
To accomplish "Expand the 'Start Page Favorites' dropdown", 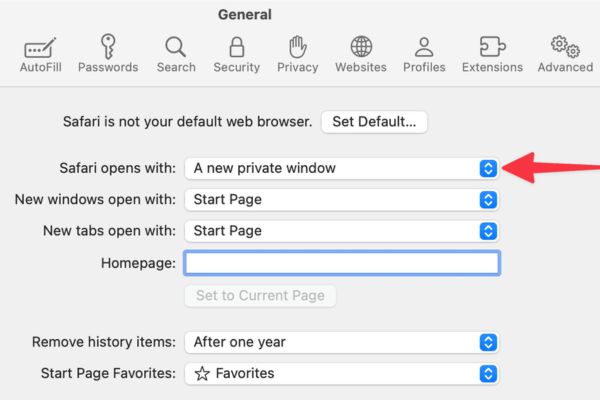I will click(341, 373).
